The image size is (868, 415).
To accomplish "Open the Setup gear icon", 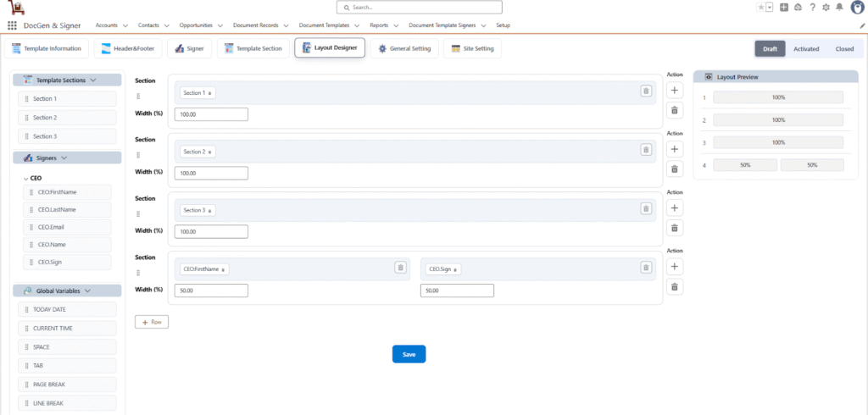I will (x=826, y=8).
